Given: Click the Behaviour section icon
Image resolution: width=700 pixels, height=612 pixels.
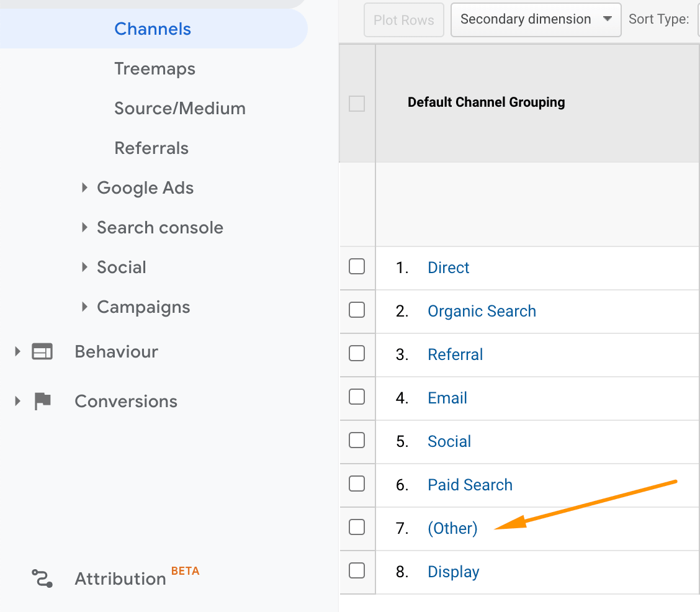Looking at the screenshot, I should [43, 351].
